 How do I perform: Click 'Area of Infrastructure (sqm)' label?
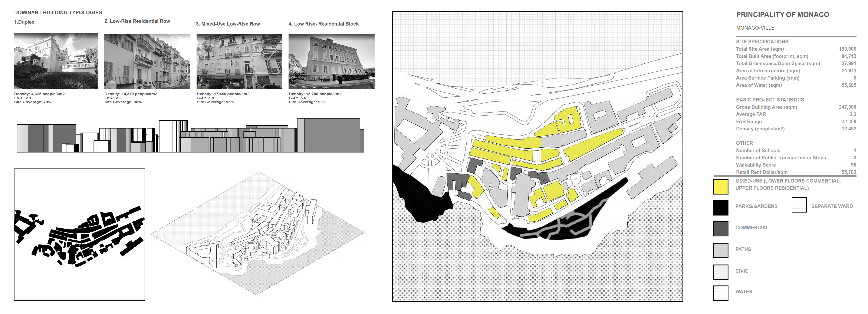pyautogui.click(x=768, y=71)
